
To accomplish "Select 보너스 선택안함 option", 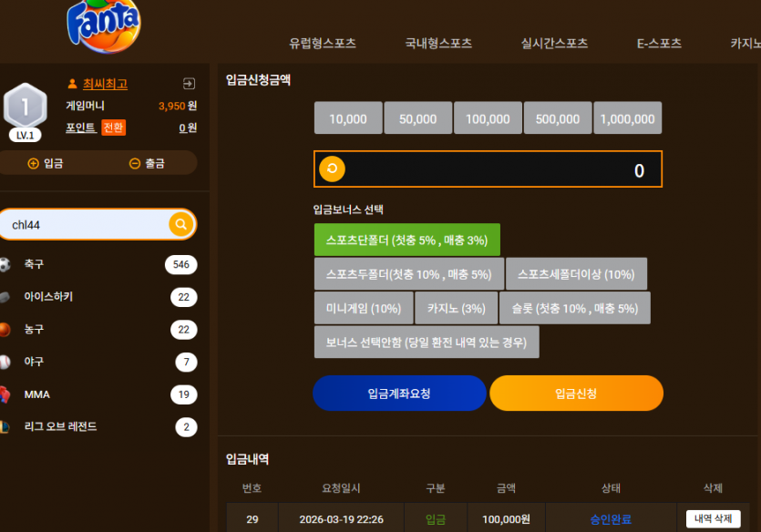I will click(427, 342).
